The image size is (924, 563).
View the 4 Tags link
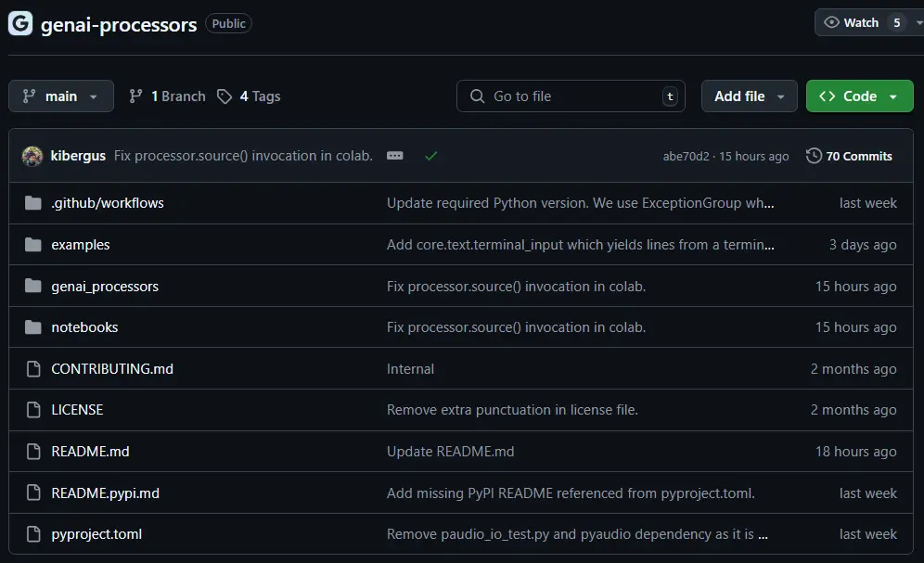(x=249, y=96)
